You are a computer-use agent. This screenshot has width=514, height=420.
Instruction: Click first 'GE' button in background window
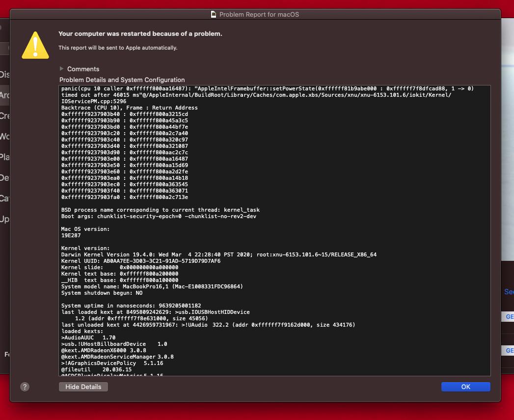tap(508, 317)
